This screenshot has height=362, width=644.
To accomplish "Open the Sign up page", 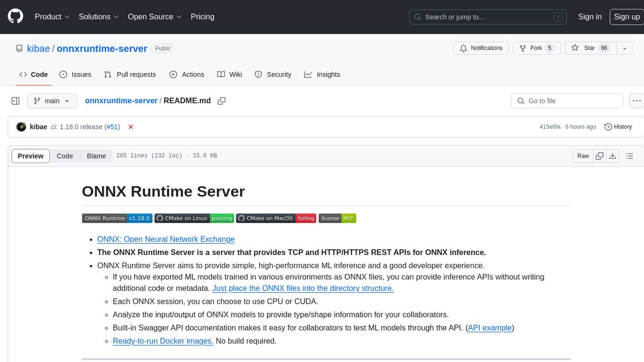I will coord(626,17).
